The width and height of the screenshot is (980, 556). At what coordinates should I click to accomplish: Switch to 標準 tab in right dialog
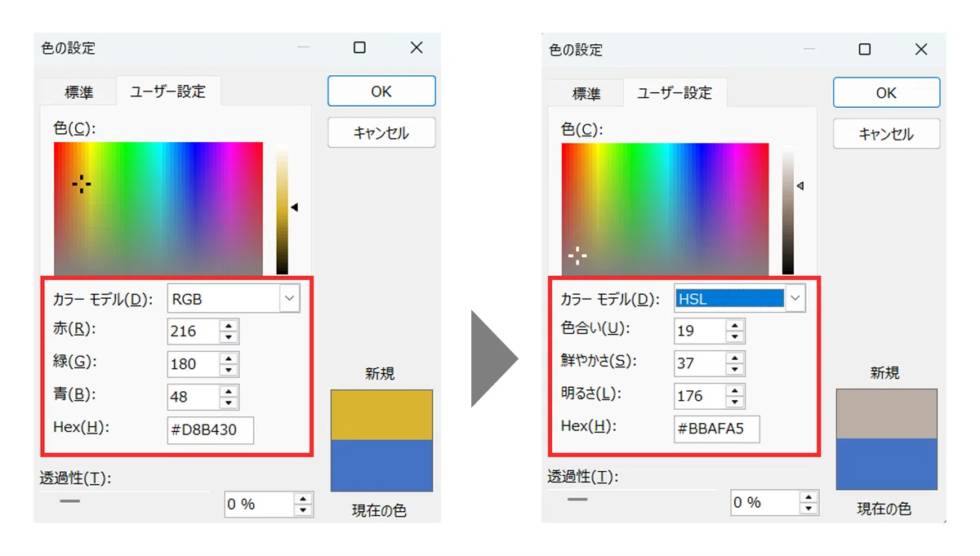[x=586, y=94]
